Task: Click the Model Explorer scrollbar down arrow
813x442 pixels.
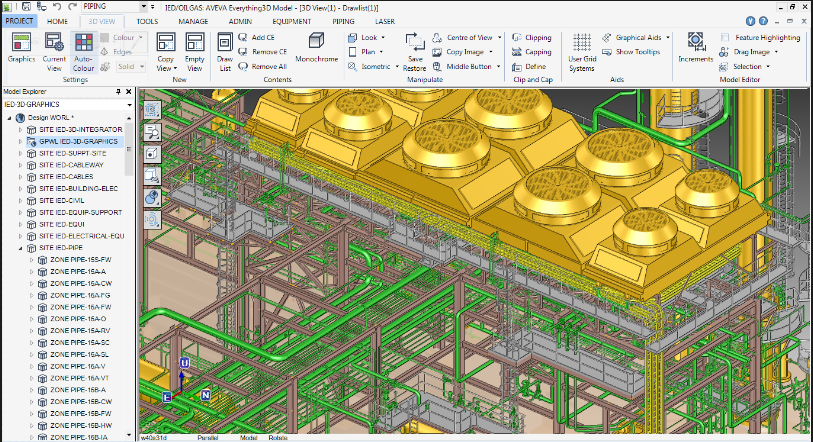Action: click(x=129, y=435)
